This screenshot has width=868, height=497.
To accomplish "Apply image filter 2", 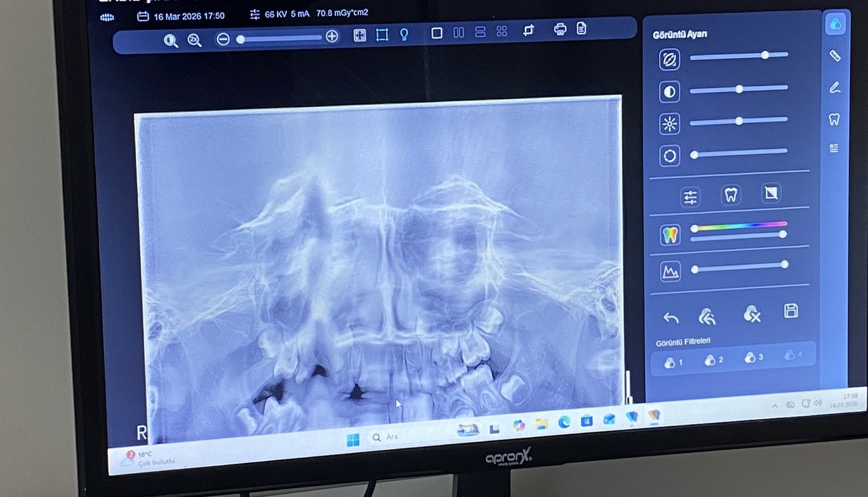I will click(x=713, y=360).
